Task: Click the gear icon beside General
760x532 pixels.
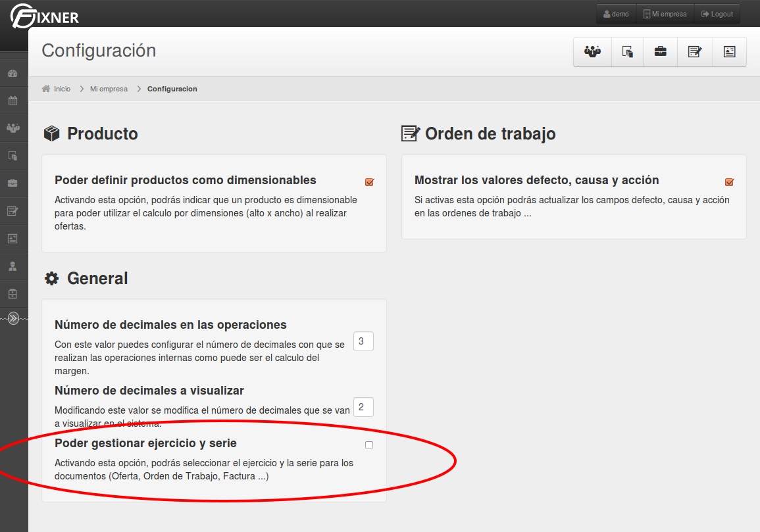Action: (52, 278)
